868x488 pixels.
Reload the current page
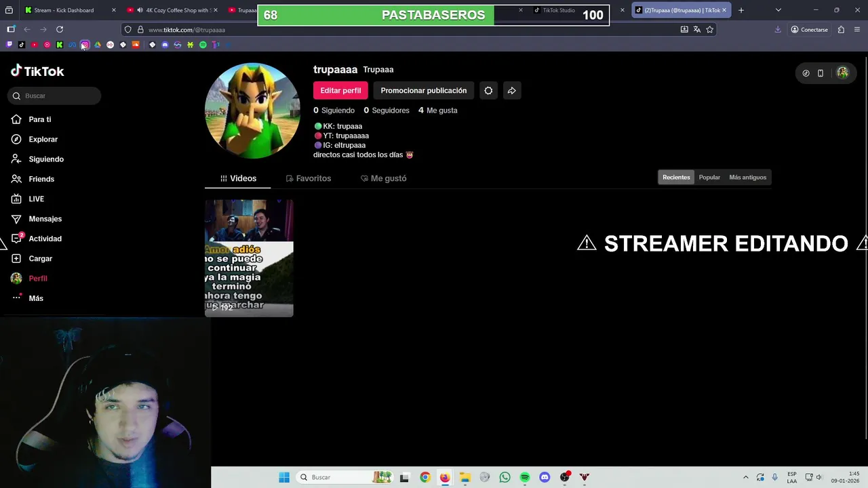(x=60, y=30)
